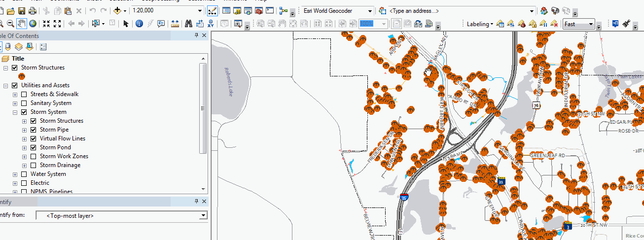
Task: Close the Identify panel
Action: (x=204, y=202)
